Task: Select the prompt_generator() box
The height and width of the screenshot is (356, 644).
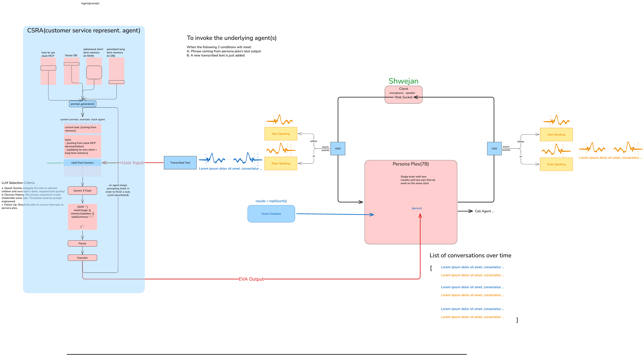Action: point(83,104)
